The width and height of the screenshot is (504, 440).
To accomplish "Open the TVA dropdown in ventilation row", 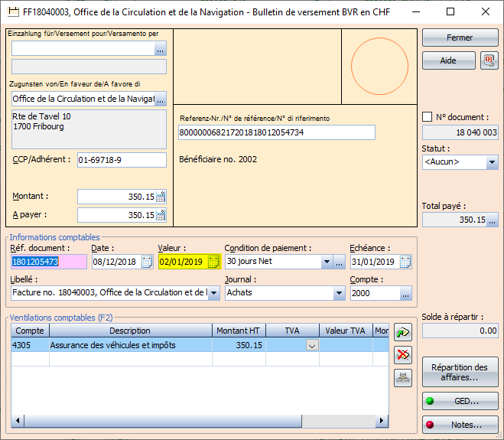I will [311, 346].
